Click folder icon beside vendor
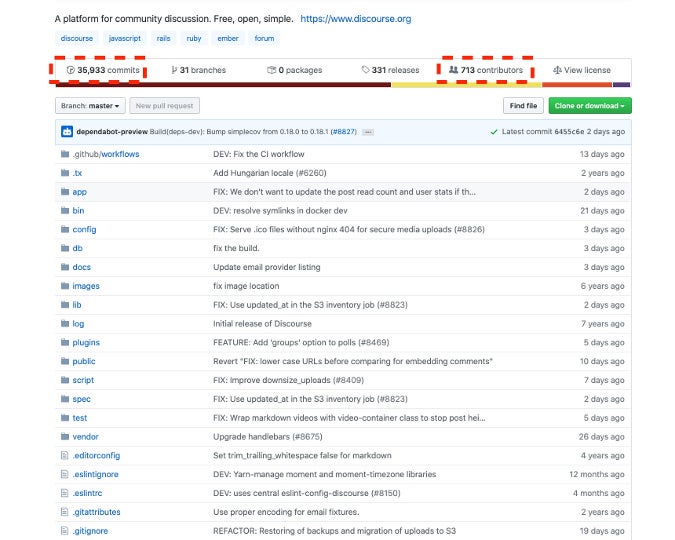This screenshot has height=540, width=675. (65, 436)
